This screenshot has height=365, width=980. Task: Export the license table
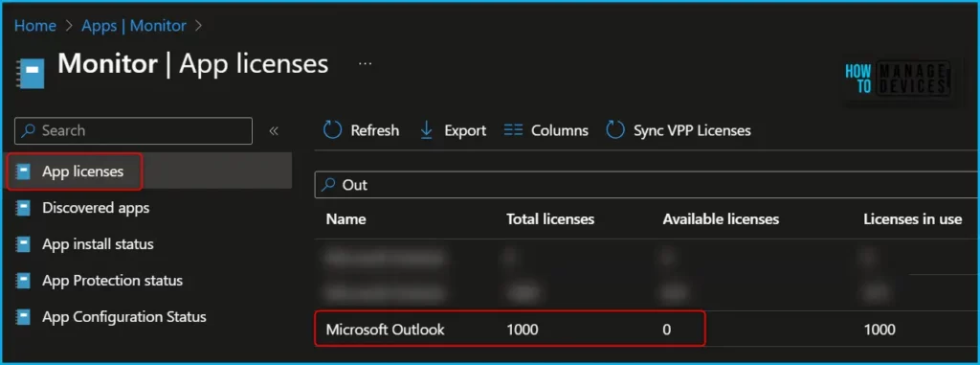point(453,130)
